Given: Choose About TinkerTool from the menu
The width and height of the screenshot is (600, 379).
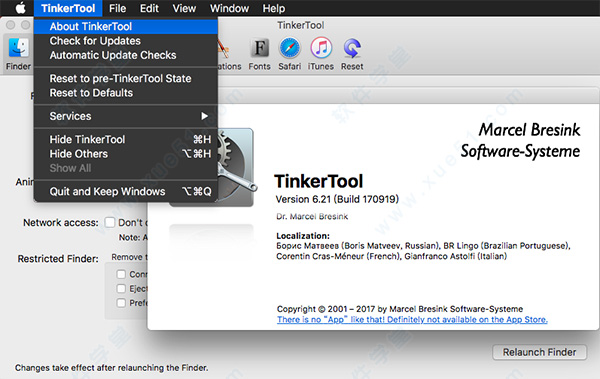Looking at the screenshot, I should (126, 26).
